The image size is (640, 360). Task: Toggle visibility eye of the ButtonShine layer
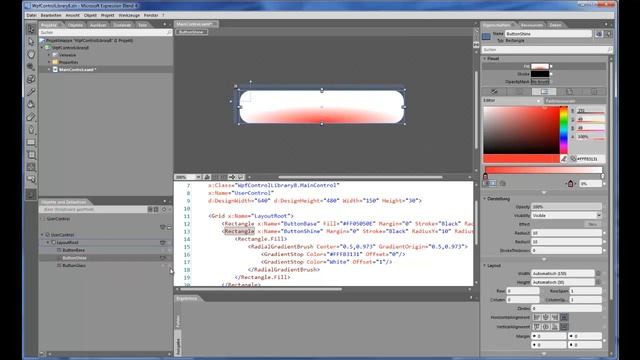163,258
